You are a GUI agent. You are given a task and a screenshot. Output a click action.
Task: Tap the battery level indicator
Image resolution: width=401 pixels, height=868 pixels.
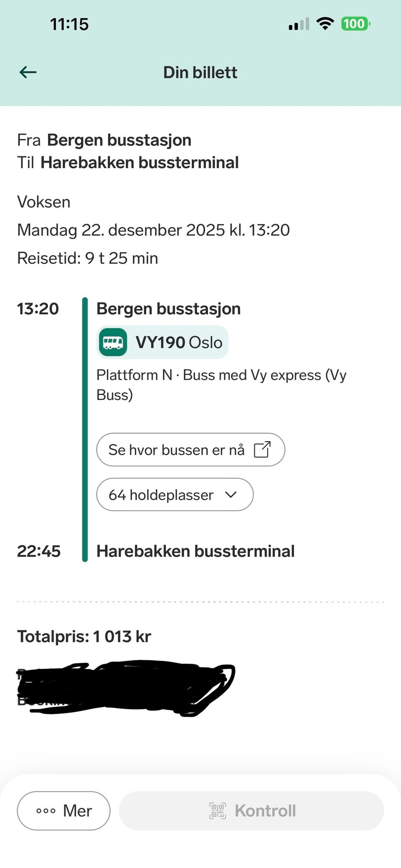click(x=355, y=23)
